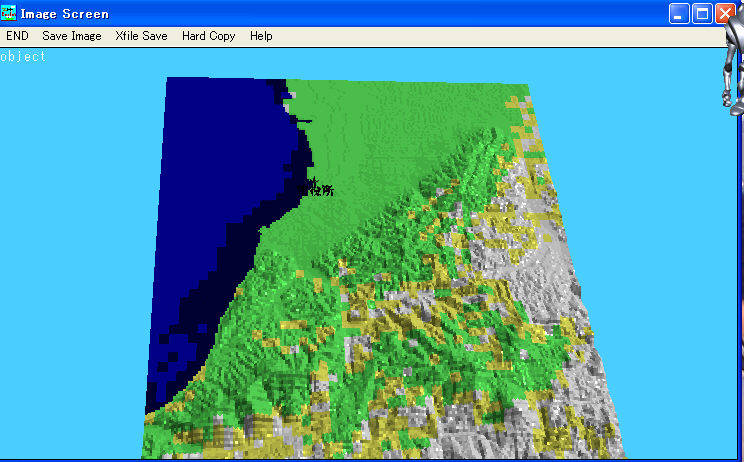
Task: Click the black kanji marker on the coastline
Action: pyautogui.click(x=319, y=187)
